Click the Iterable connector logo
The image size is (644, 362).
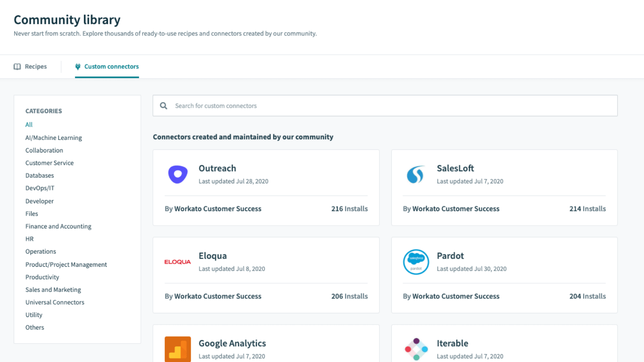coord(416,349)
